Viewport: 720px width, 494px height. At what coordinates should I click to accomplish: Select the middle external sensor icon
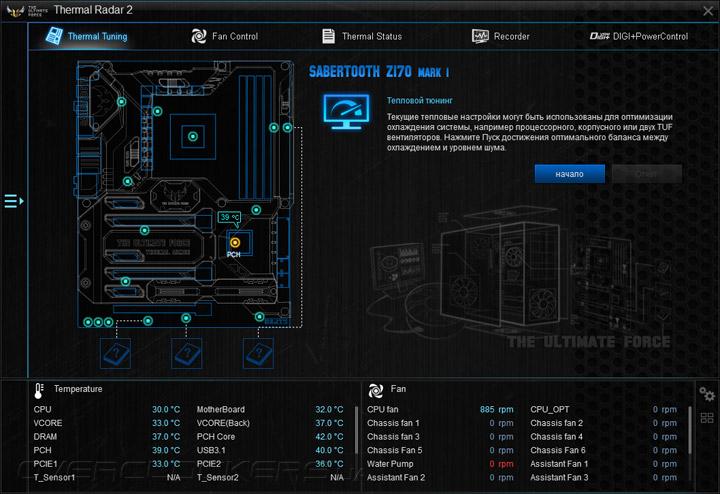(186, 354)
